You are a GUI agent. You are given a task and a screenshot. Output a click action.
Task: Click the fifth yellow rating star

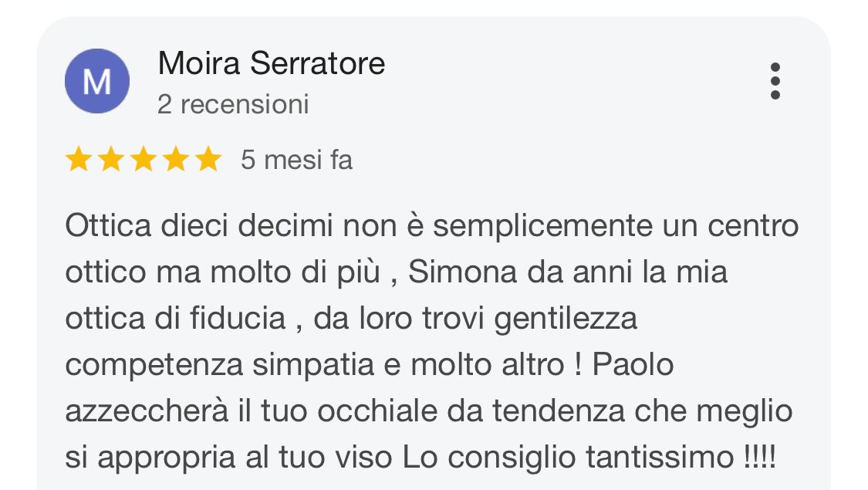point(208,160)
